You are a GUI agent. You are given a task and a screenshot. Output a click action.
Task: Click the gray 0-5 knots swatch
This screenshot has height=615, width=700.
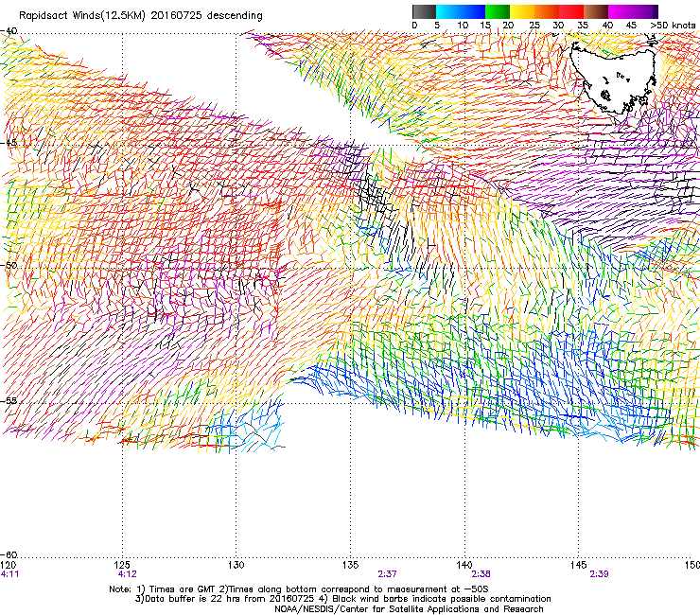424,11
